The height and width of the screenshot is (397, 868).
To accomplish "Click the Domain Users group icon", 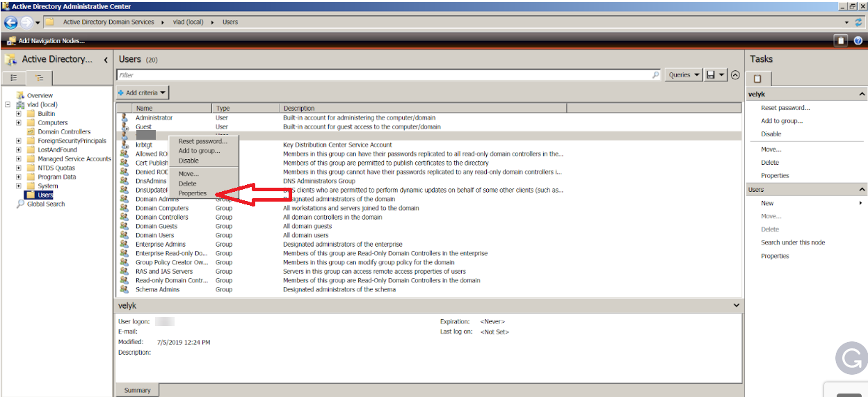I will 124,235.
